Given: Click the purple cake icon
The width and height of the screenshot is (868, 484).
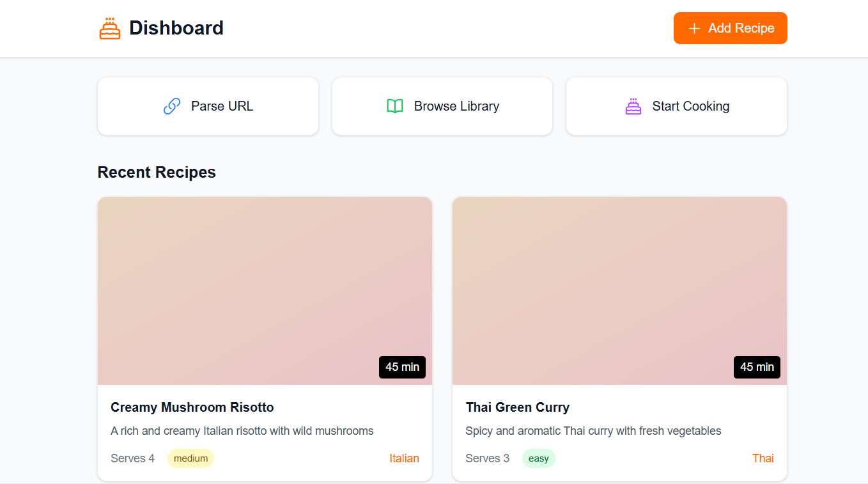Looking at the screenshot, I should [x=633, y=106].
